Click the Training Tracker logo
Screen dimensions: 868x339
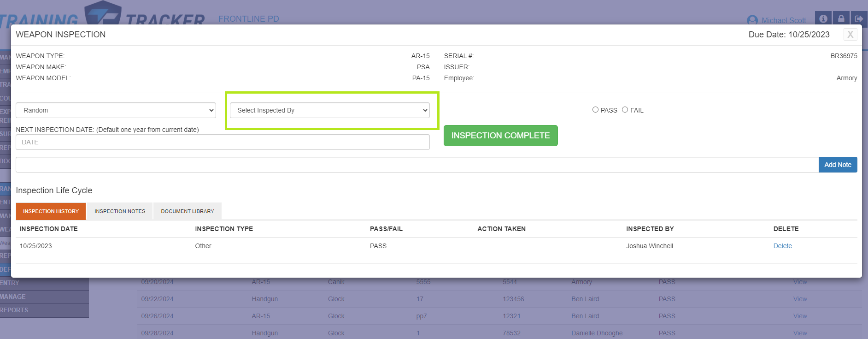pyautogui.click(x=102, y=15)
